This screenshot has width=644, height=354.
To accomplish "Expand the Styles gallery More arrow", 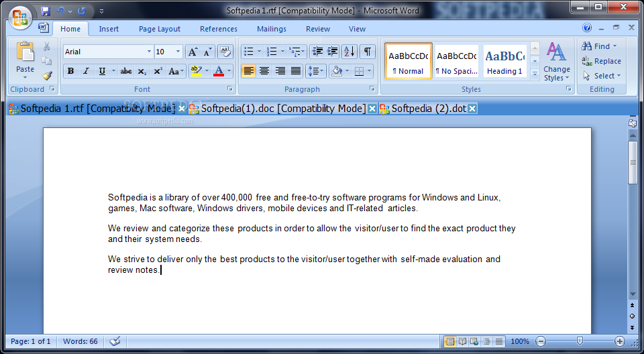I will point(535,74).
